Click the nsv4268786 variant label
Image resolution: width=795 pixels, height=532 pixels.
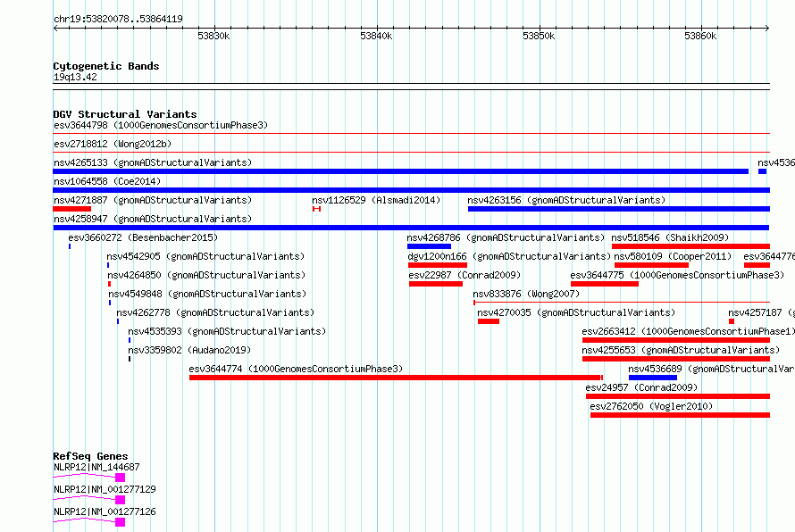click(506, 237)
